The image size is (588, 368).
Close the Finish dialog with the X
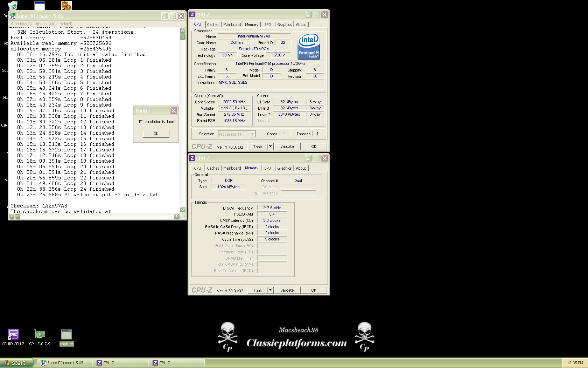tap(174, 110)
